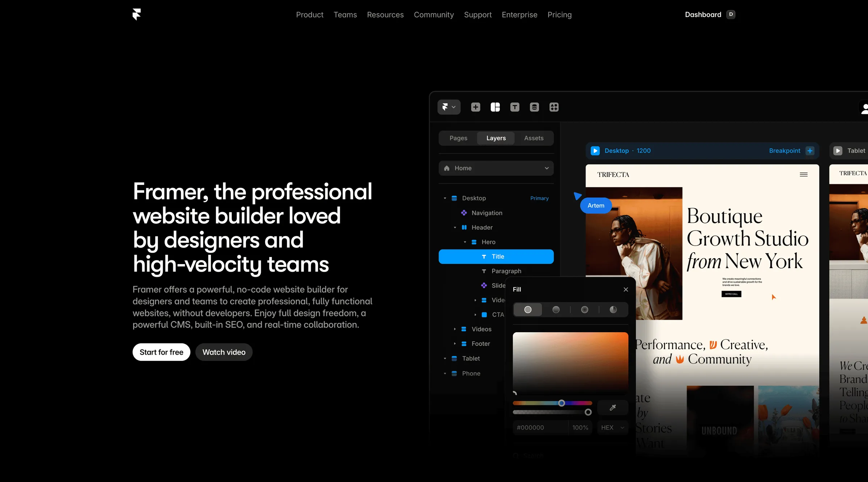Open the Framer main menu dropdown in the editor toolbar
Viewport: 868px width, 482px height.
click(x=449, y=107)
